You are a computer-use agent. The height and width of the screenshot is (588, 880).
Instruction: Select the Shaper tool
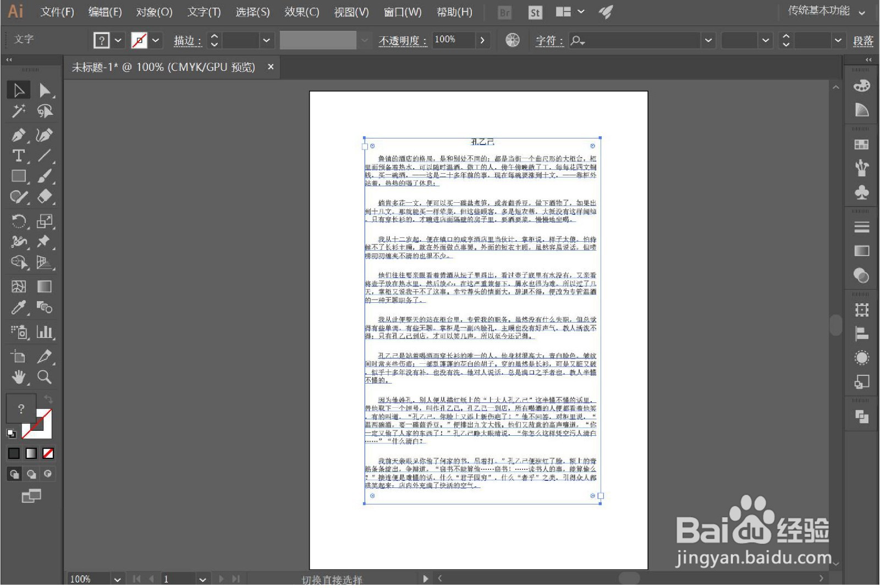click(x=18, y=197)
